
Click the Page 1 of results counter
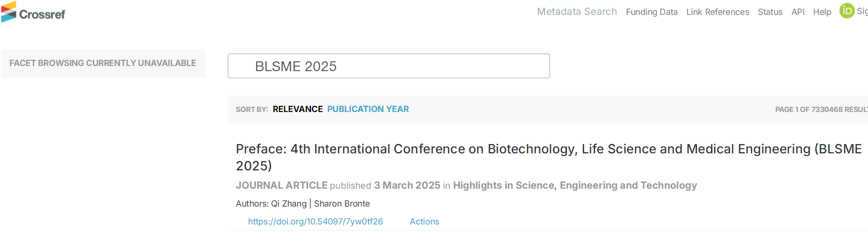(820, 109)
